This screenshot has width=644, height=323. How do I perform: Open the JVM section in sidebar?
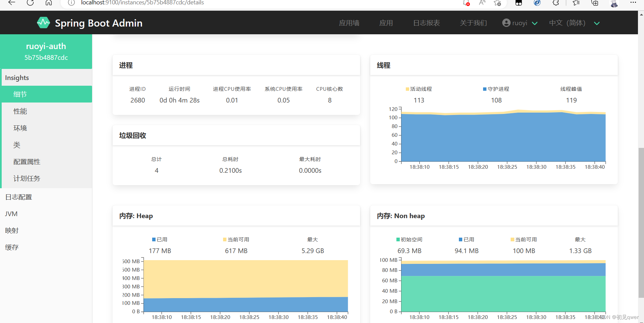tap(11, 213)
